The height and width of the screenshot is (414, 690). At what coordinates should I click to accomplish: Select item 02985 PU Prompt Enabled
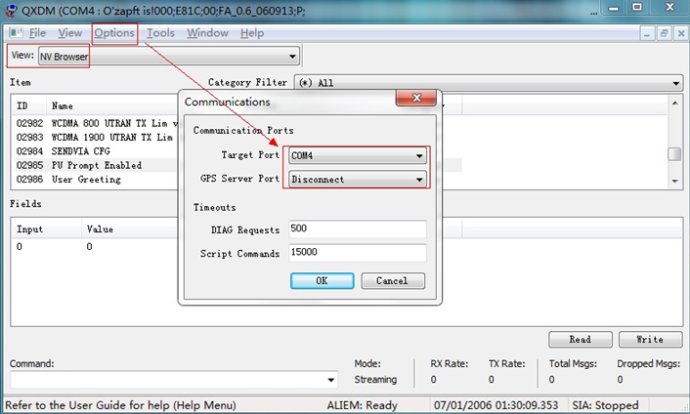point(97,165)
